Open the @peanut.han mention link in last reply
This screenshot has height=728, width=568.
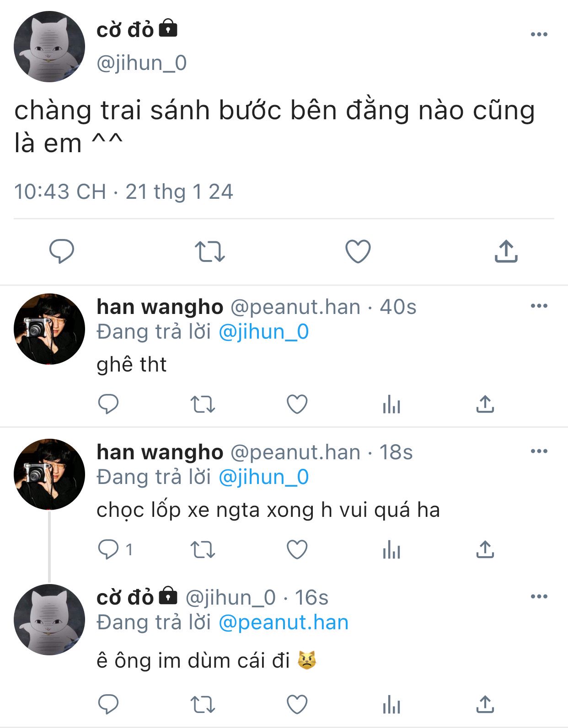pos(284,622)
